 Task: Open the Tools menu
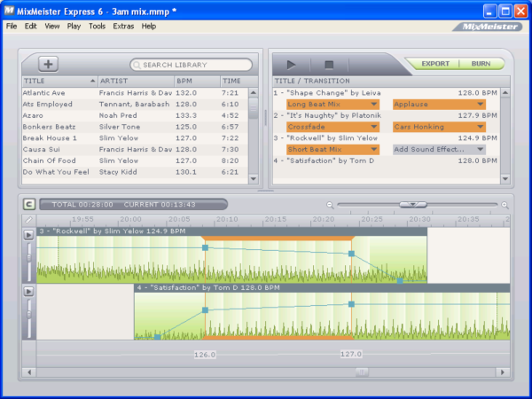tap(97, 27)
